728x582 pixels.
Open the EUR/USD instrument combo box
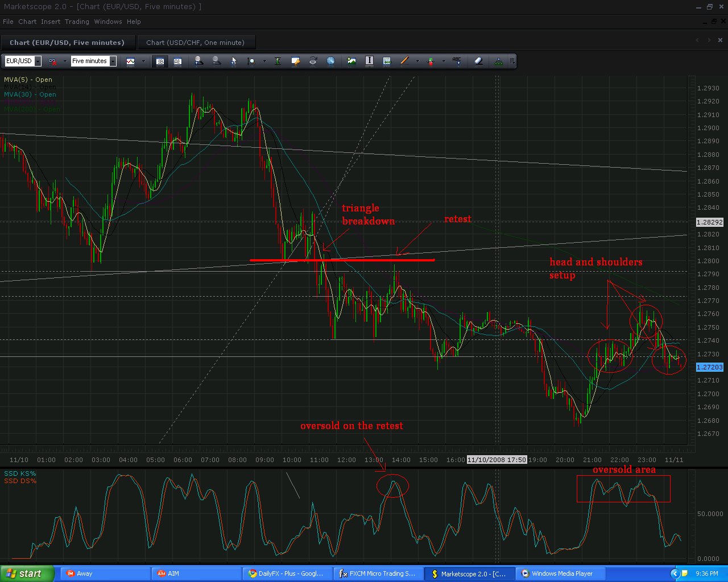point(23,61)
